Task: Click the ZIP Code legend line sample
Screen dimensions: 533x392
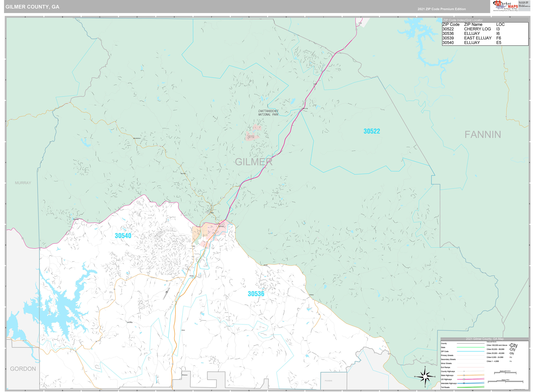Action: 471,351
